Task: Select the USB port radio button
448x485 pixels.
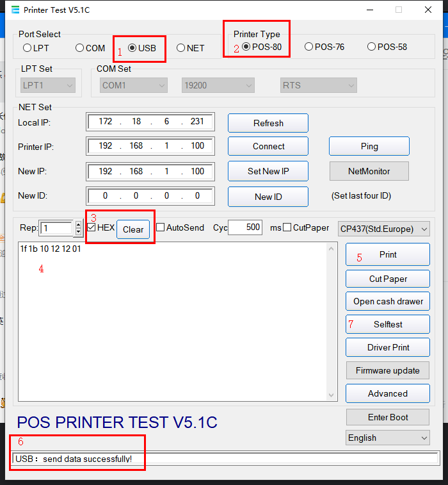Action: click(132, 48)
